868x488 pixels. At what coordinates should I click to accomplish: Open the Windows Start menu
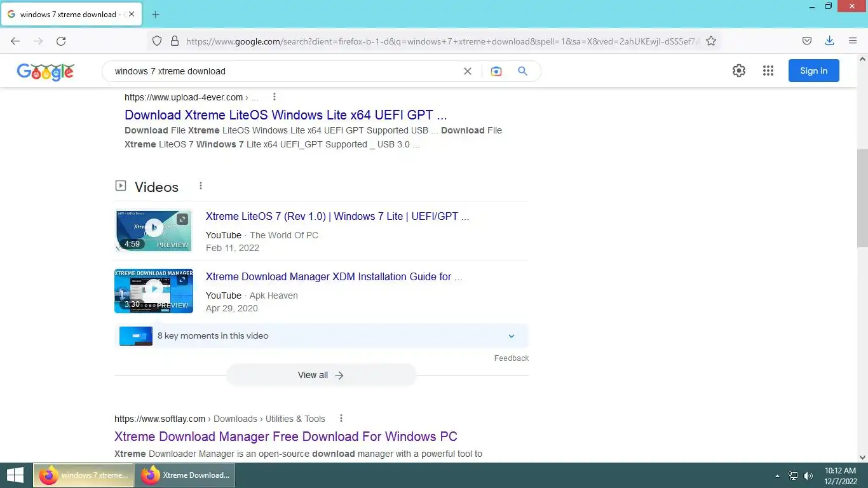15,475
